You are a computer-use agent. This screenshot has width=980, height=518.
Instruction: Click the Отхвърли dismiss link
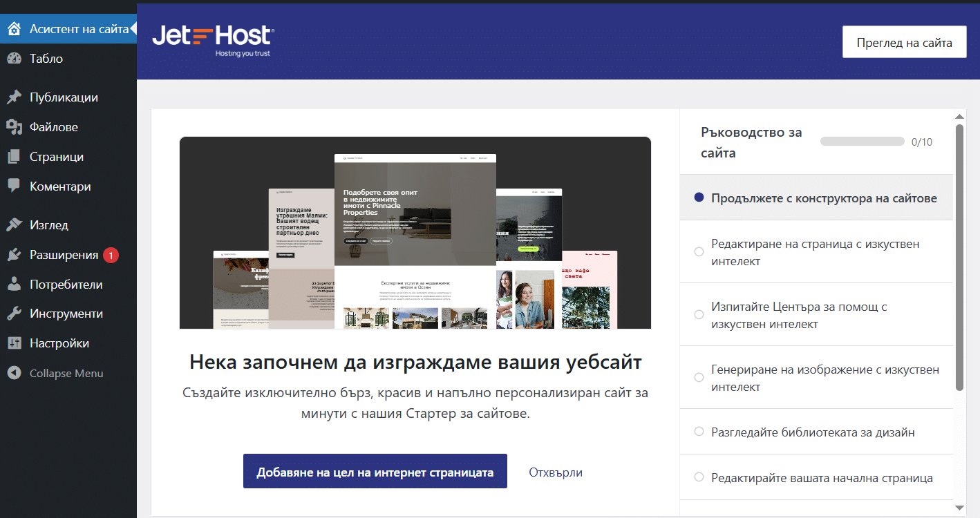(x=555, y=472)
